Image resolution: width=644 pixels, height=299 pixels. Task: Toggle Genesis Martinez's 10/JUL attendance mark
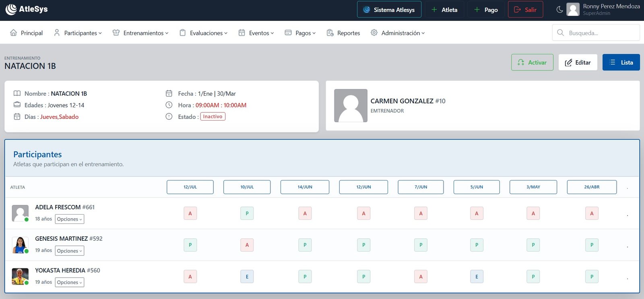[x=247, y=245]
